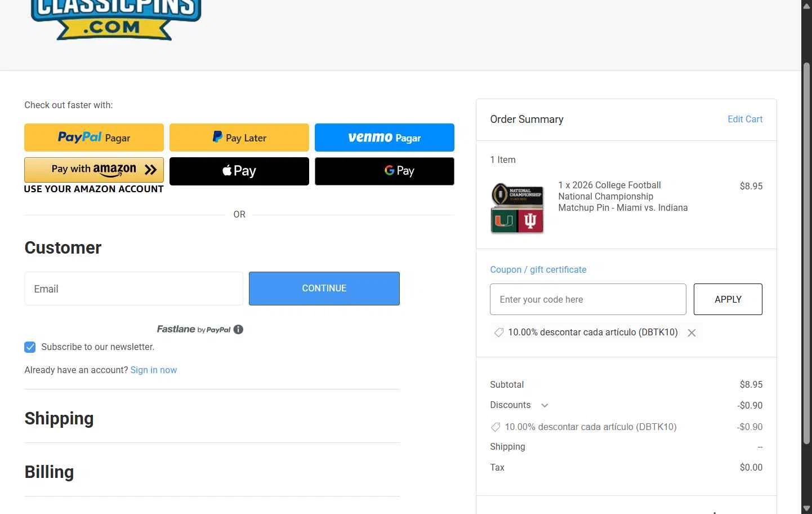Focus the Email input field
812x514 pixels.
(x=134, y=289)
